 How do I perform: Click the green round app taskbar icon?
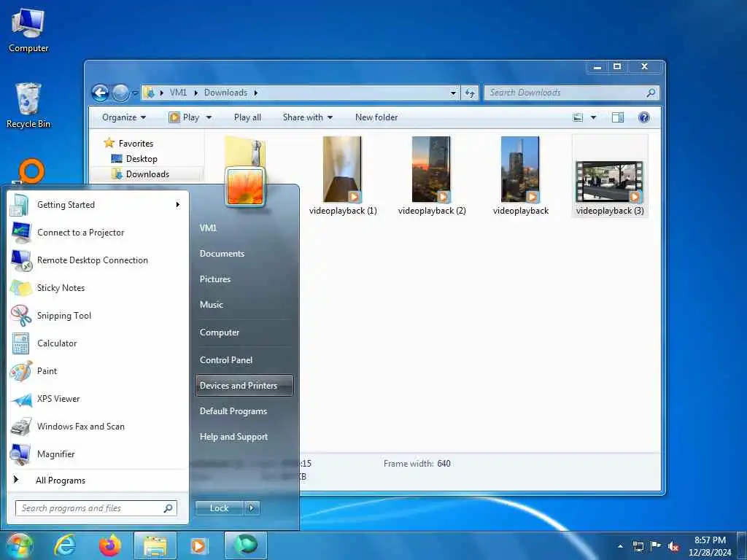[245, 545]
